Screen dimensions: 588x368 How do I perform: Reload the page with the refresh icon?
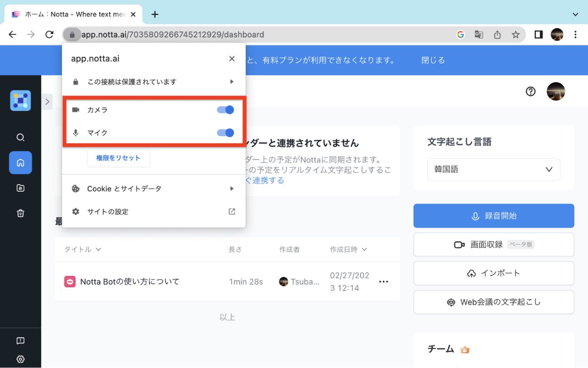click(49, 34)
